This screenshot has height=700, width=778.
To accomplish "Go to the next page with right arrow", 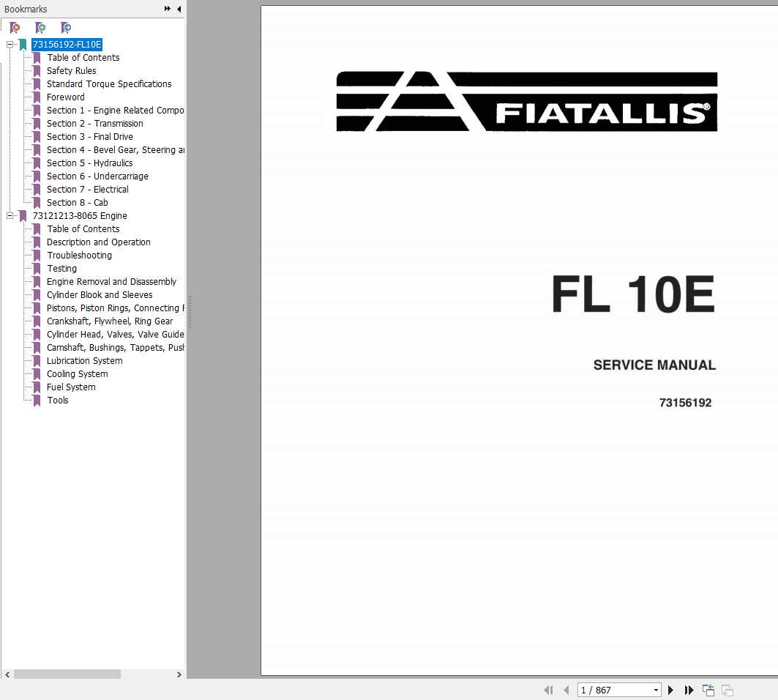I will click(670, 690).
